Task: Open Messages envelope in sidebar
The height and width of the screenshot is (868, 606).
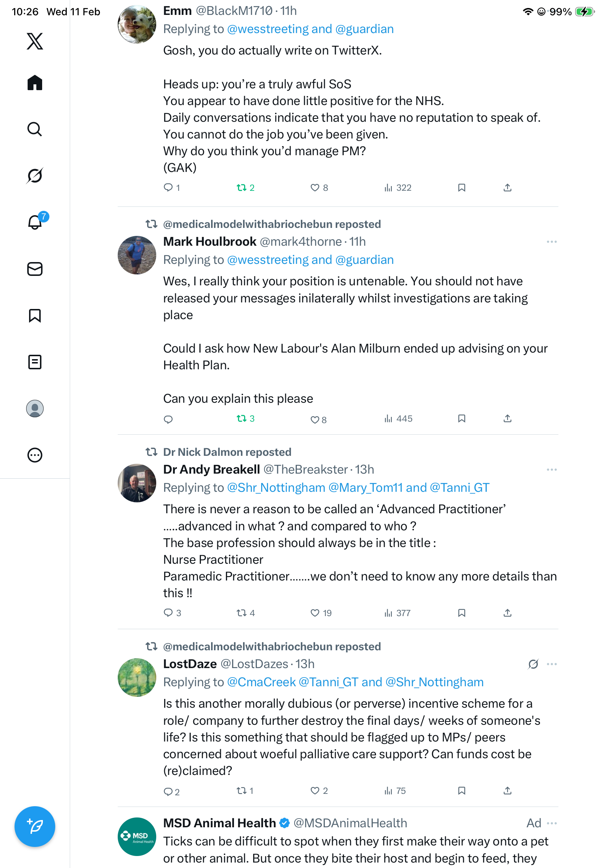Action: click(x=35, y=269)
